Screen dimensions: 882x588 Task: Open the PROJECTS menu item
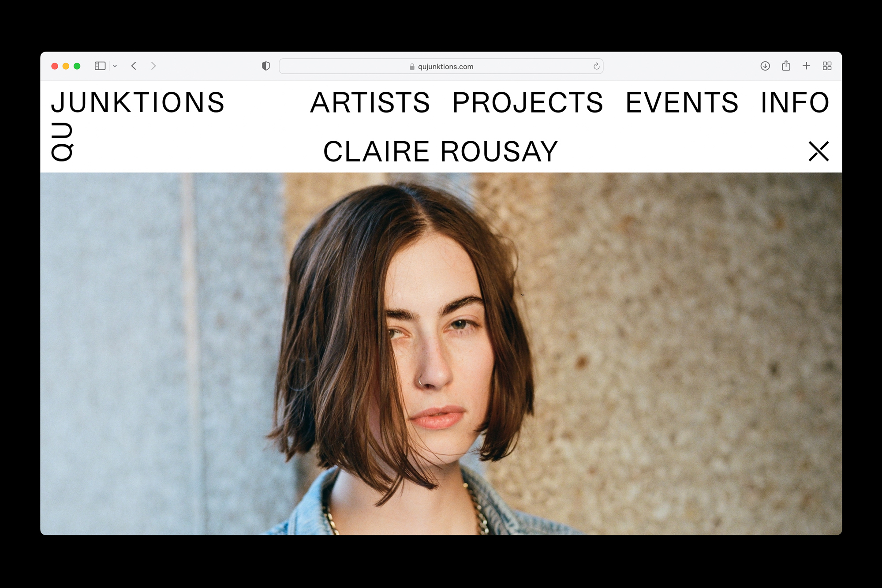[x=527, y=103]
